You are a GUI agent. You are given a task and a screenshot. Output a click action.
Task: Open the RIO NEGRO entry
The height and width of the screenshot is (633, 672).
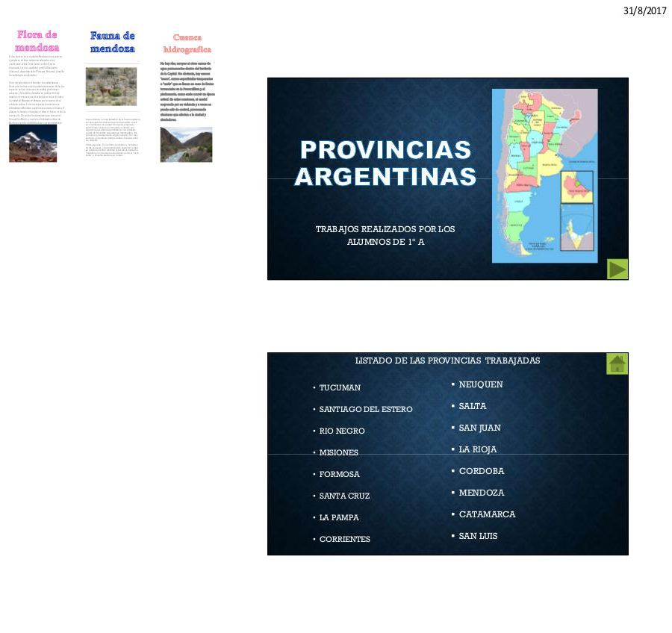pyautogui.click(x=342, y=431)
